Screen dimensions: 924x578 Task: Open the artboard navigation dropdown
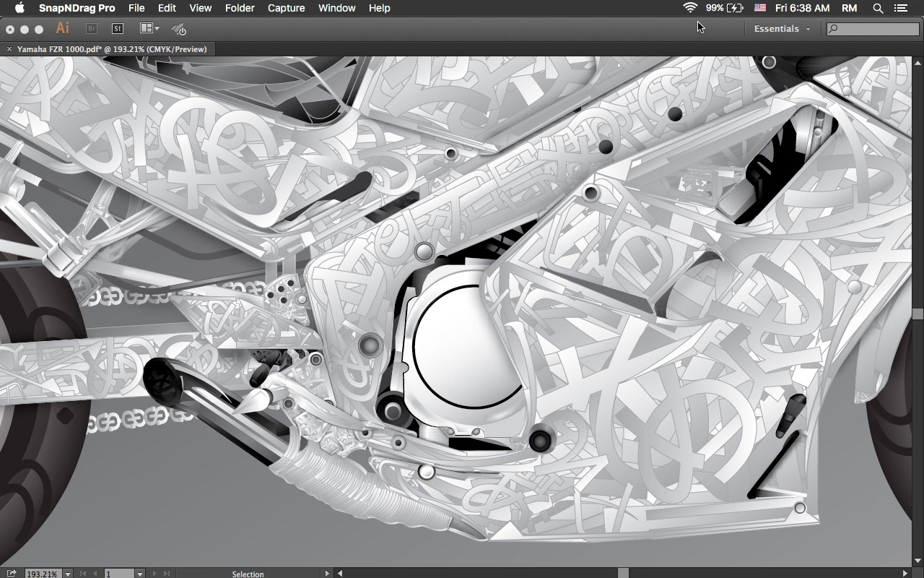(140, 574)
